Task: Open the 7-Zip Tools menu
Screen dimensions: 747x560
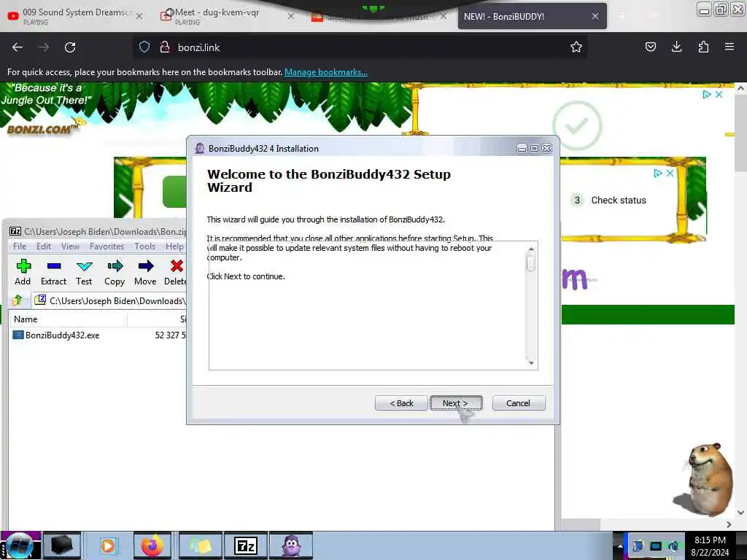Action: click(145, 246)
